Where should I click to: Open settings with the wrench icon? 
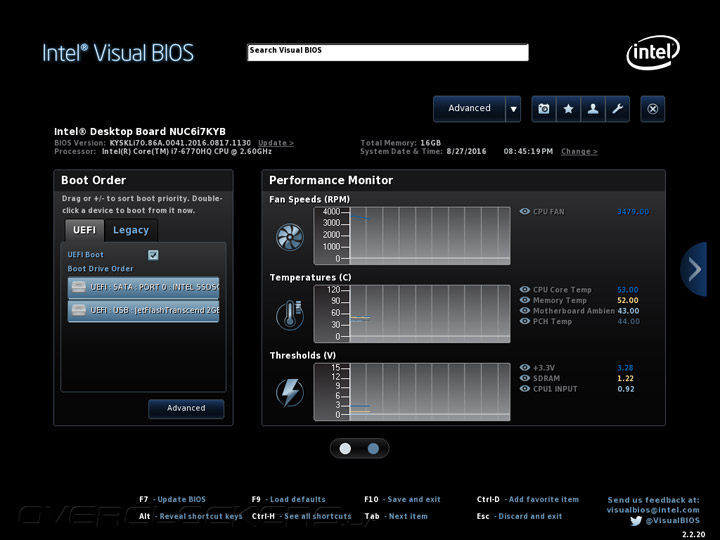(x=618, y=109)
